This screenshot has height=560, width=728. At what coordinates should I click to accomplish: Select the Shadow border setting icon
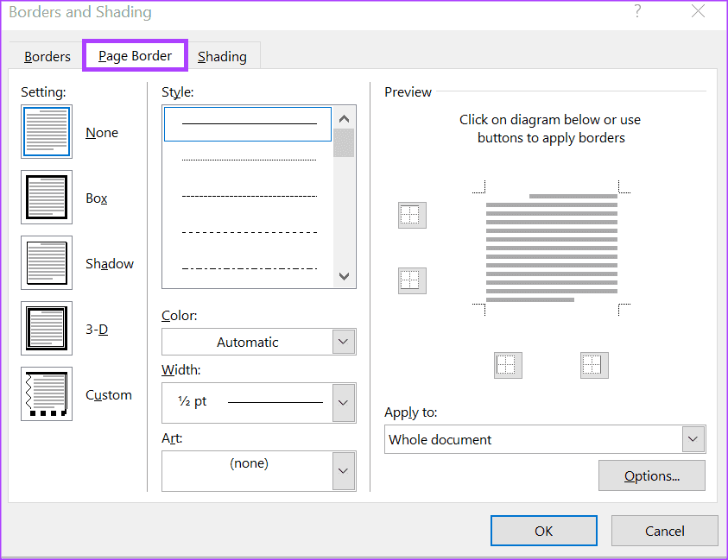click(x=47, y=263)
